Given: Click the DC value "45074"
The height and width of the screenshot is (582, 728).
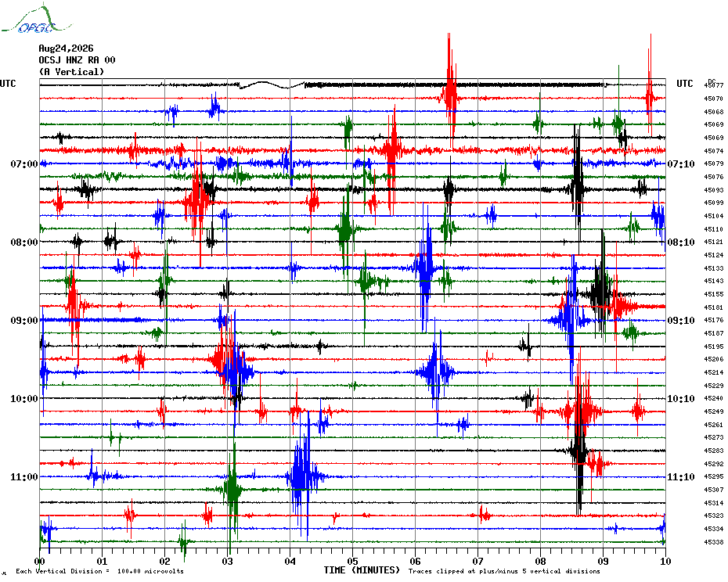Looking at the screenshot, I should pos(714,151).
